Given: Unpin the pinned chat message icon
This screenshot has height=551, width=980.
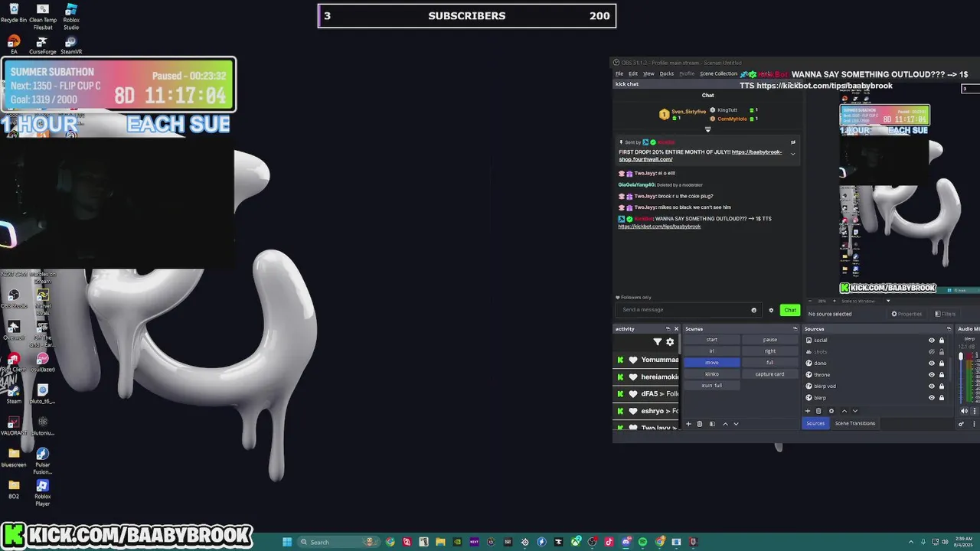Looking at the screenshot, I should click(792, 142).
